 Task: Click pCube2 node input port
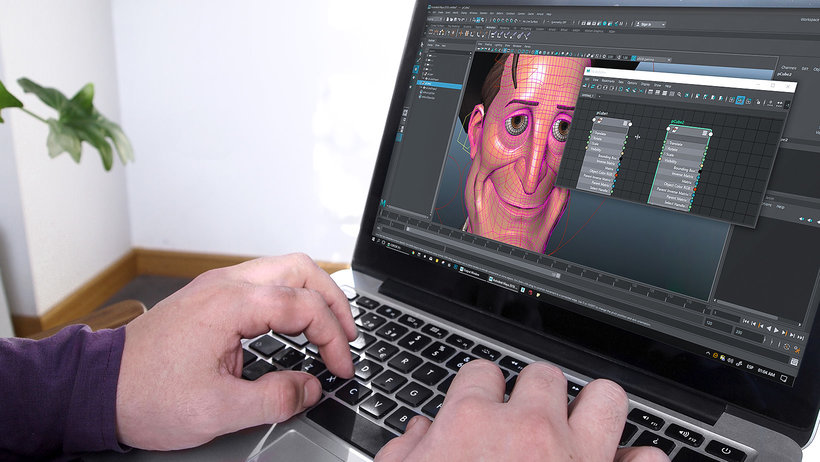pyautogui.click(x=668, y=129)
